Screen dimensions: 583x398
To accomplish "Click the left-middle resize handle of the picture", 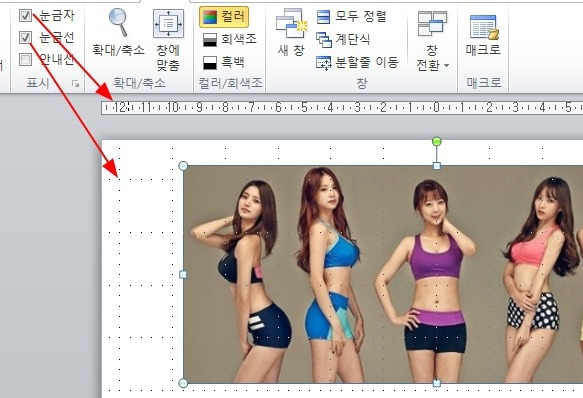I will click(183, 275).
